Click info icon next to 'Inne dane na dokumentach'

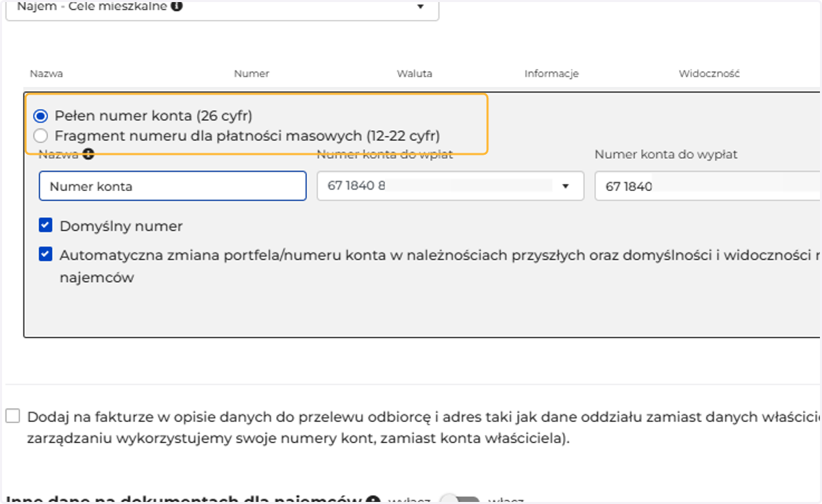pyautogui.click(x=373, y=501)
